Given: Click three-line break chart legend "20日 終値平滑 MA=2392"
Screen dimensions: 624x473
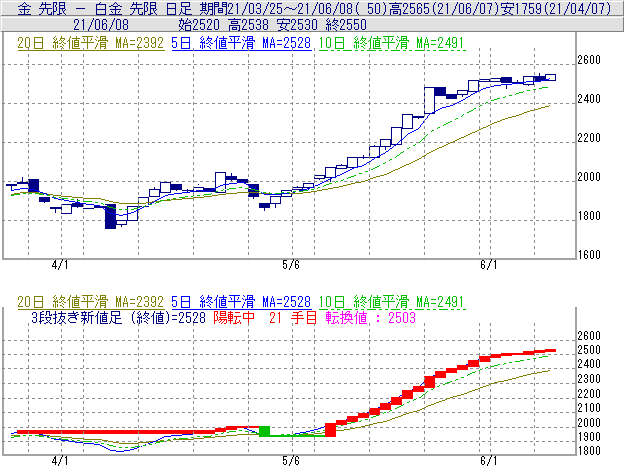Looking at the screenshot, I should [x=91, y=302].
